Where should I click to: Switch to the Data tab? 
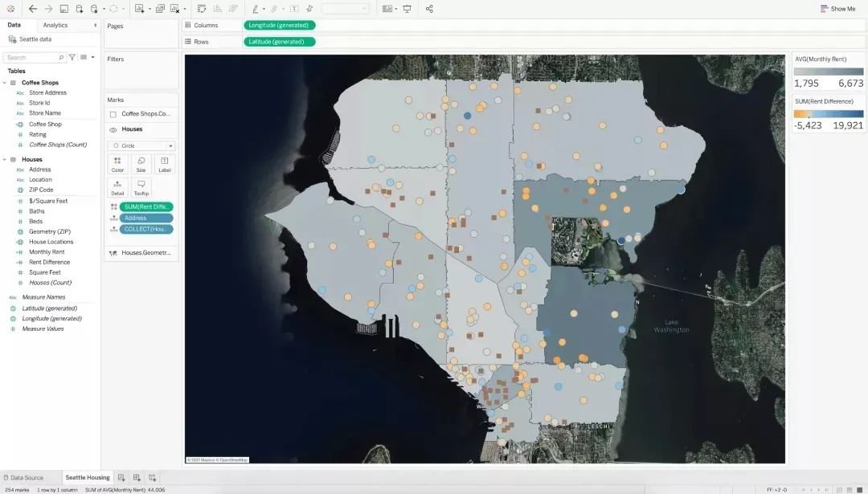pos(14,25)
